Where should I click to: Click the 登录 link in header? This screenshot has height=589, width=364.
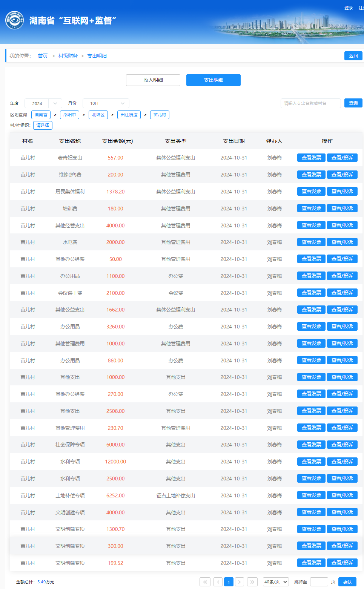click(x=349, y=8)
